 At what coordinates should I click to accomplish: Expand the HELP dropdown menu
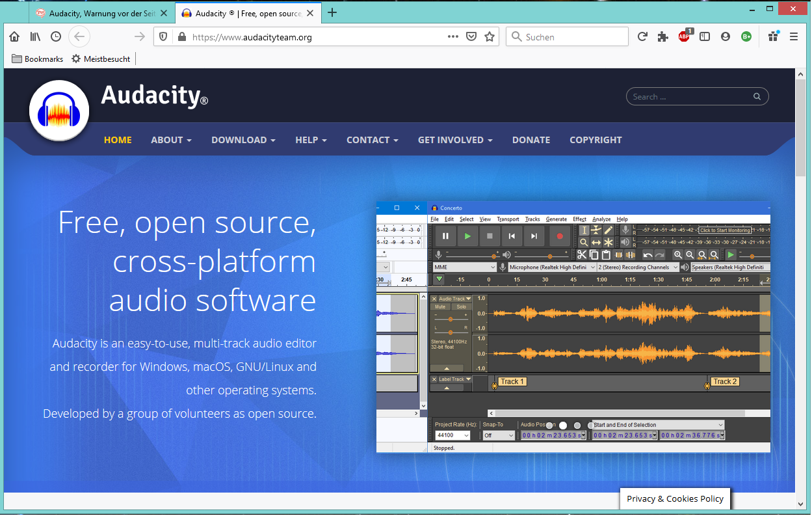tap(311, 140)
